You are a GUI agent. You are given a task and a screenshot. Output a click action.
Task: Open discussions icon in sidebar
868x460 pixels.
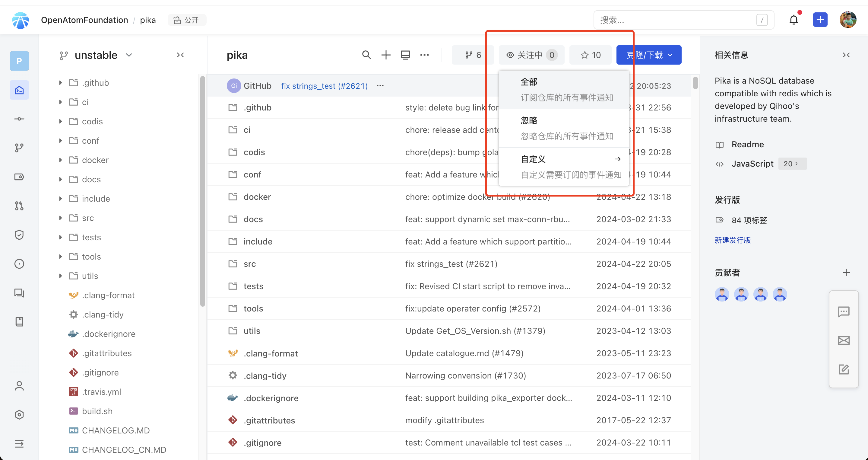[19, 293]
